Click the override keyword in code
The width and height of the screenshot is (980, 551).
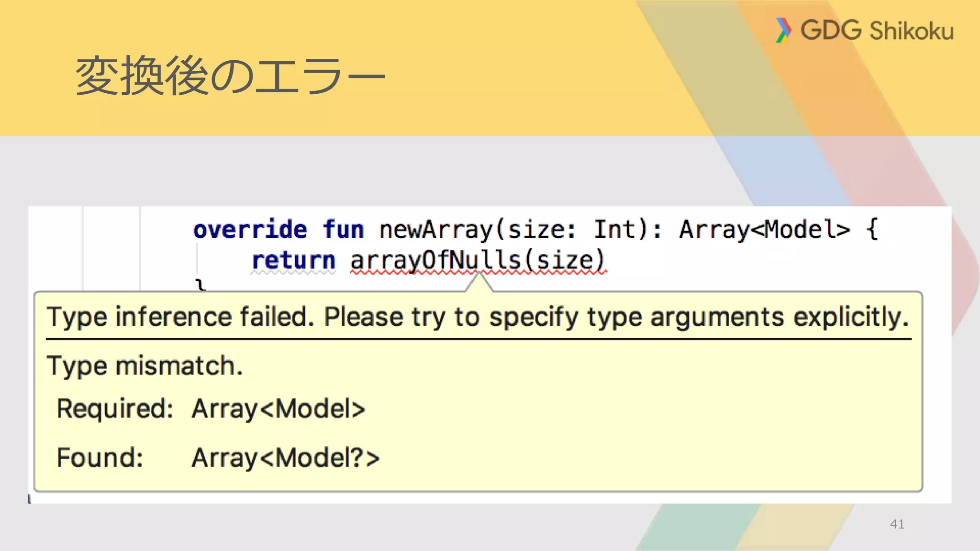point(250,230)
